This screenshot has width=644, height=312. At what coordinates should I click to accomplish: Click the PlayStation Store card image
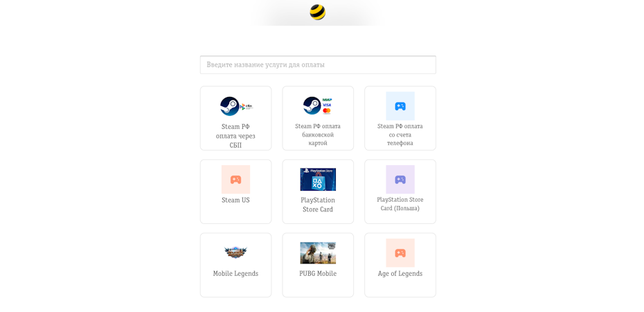point(318,179)
